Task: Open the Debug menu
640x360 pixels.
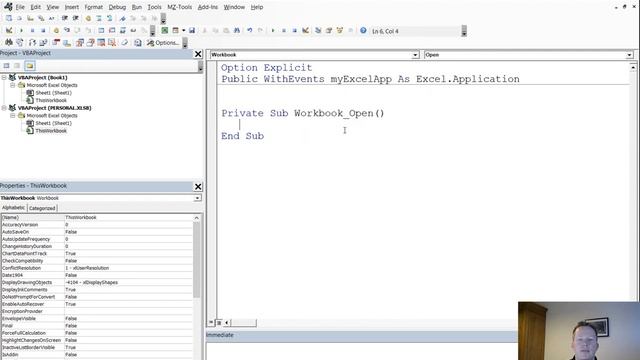Action: (x=117, y=7)
